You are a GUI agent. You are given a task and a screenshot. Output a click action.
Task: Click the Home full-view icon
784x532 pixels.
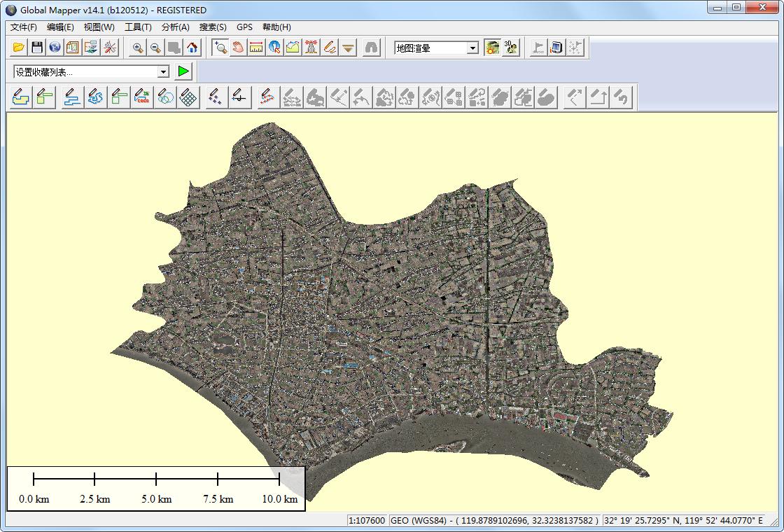(x=192, y=48)
